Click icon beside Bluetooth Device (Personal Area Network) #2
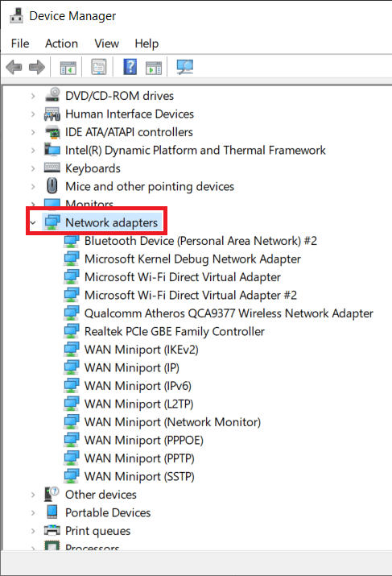The height and width of the screenshot is (576, 392). (71, 241)
